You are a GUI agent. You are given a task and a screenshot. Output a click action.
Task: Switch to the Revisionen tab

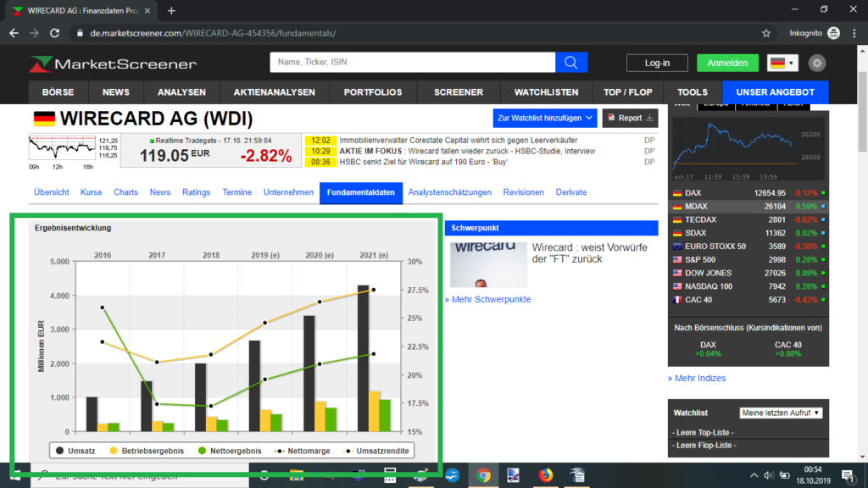pos(523,192)
